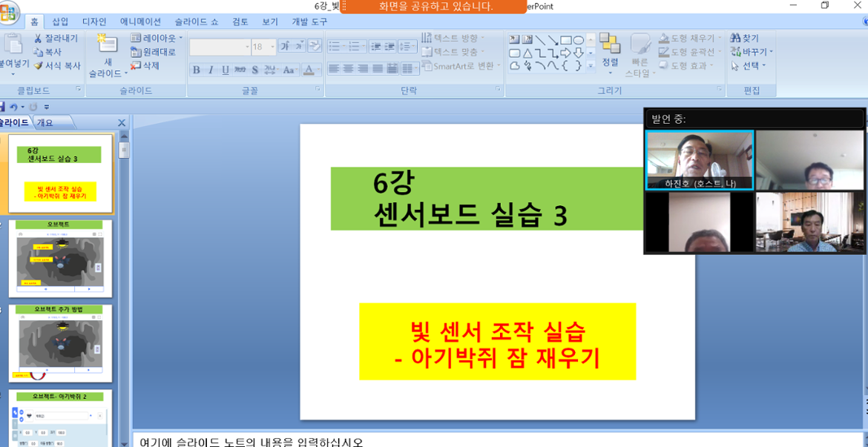868x447 pixels.
Task: Select the rectangle shape in the shapes gallery
Action: coord(565,40)
